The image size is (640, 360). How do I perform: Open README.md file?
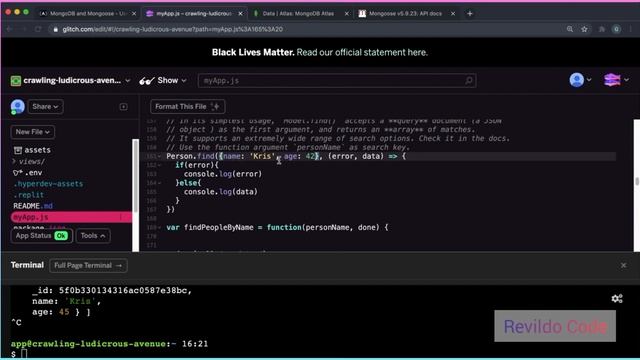pos(33,206)
